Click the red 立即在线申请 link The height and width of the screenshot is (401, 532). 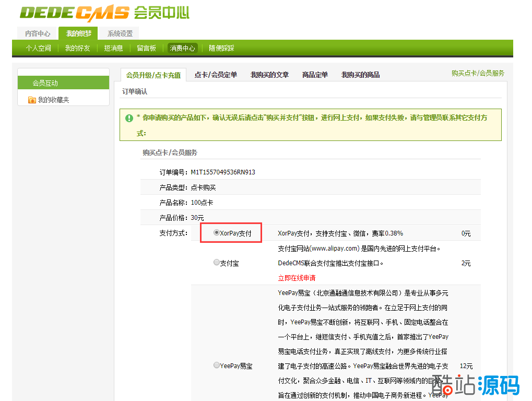click(x=297, y=278)
